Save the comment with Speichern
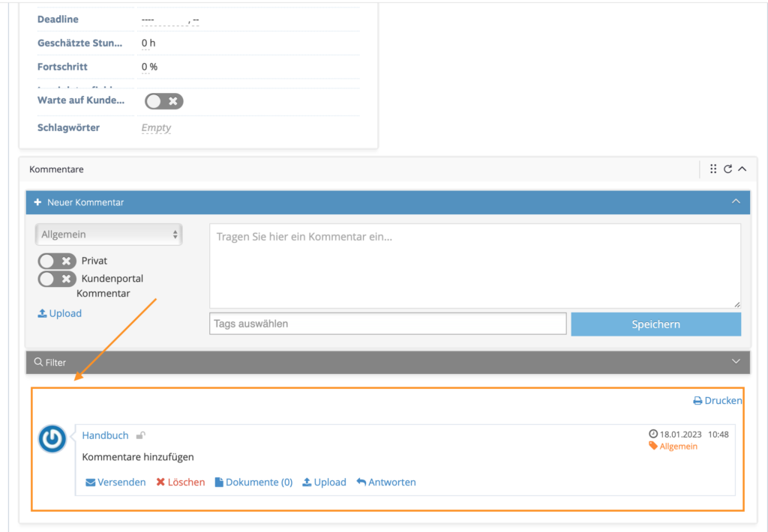 point(655,324)
